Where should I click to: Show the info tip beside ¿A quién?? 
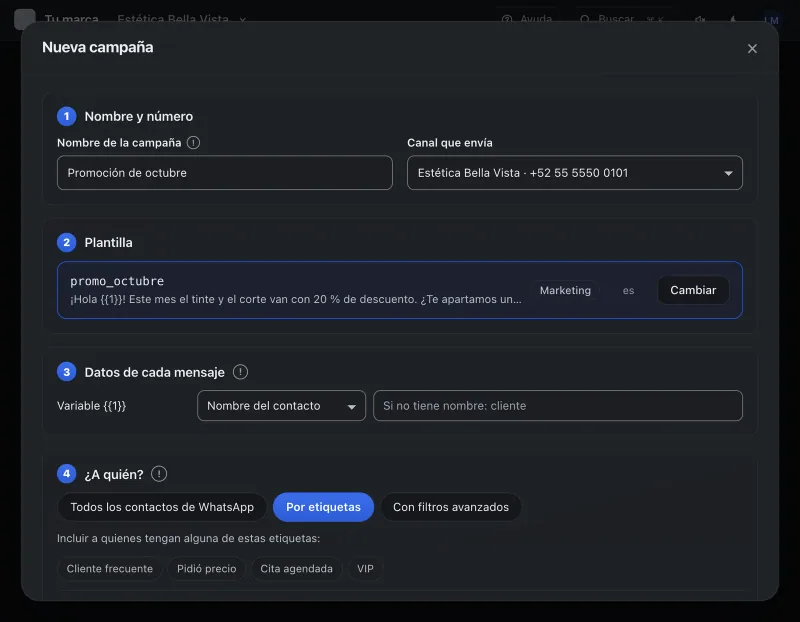coord(159,474)
